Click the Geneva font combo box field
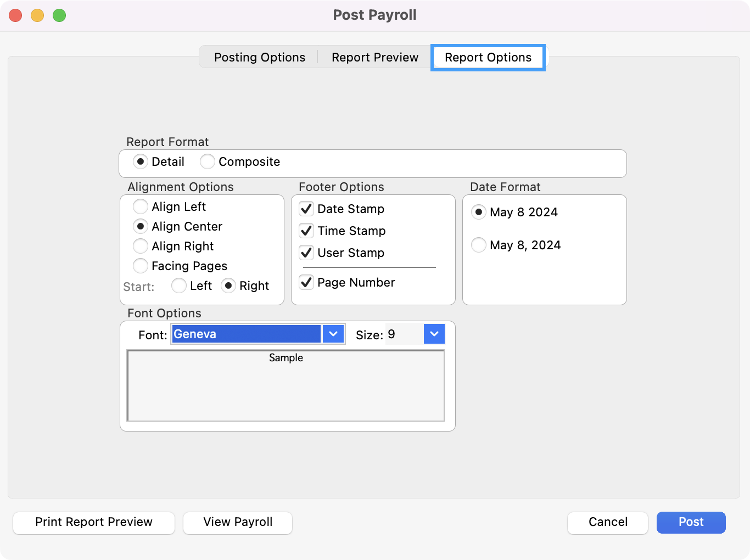The image size is (750, 560). tap(246, 334)
